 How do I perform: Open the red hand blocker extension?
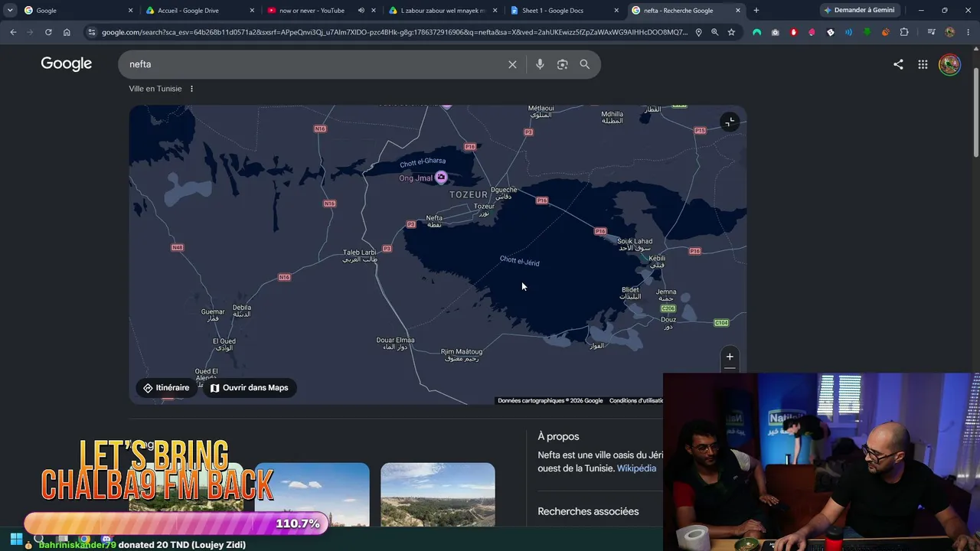793,32
